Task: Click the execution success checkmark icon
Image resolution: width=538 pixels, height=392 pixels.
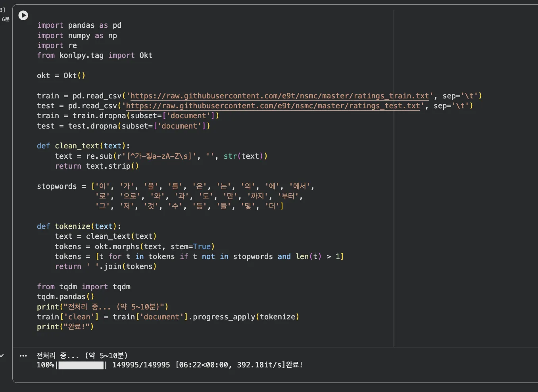Action: [2, 356]
